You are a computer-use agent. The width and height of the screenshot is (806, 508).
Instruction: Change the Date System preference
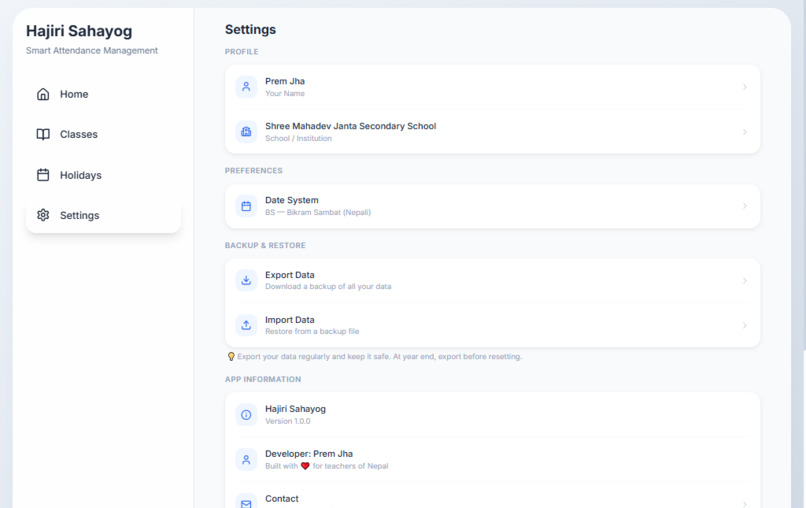tap(492, 206)
